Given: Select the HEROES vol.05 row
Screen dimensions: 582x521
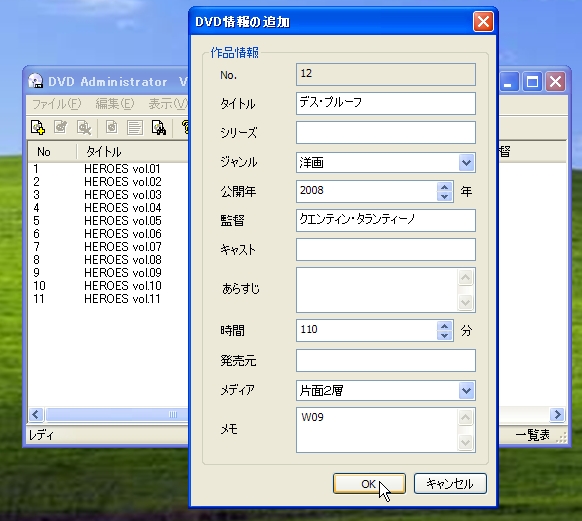Looking at the screenshot, I should point(108,221).
